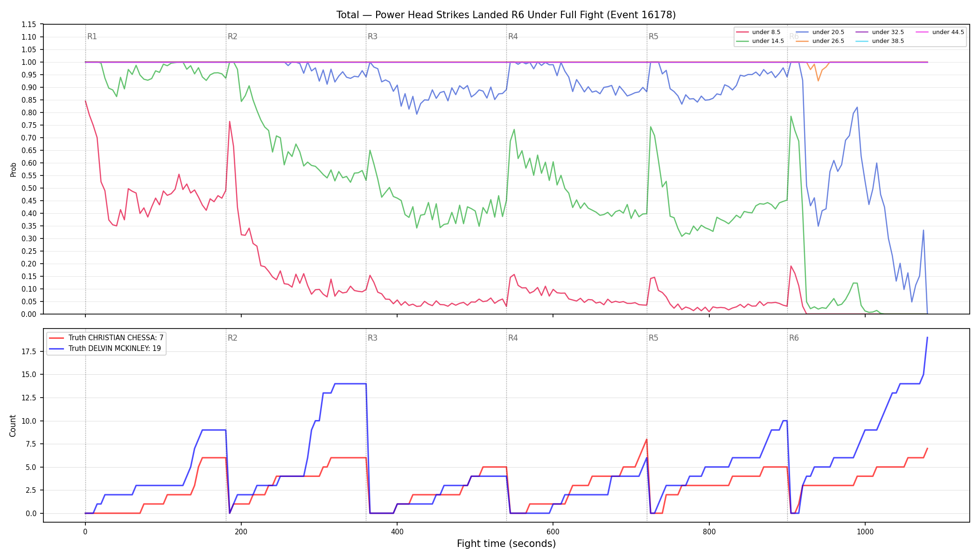This screenshot has height=560, width=980.
Task: Click the R5 label in the Count chart
Action: click(653, 338)
